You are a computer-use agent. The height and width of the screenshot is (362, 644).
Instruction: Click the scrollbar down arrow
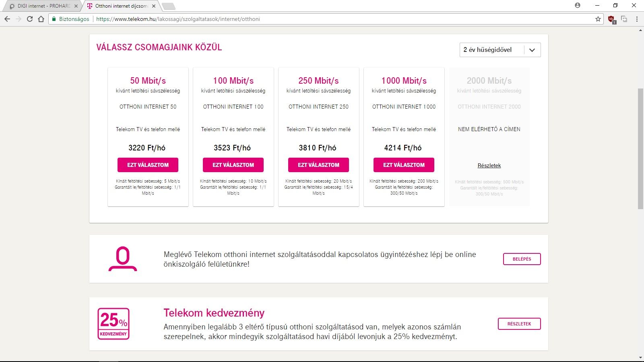[640, 358]
